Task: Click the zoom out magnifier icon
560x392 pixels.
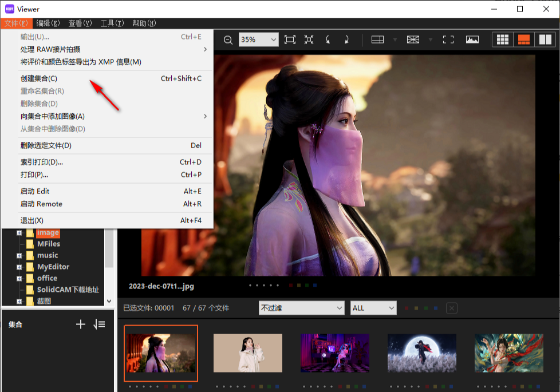Action: coord(228,39)
